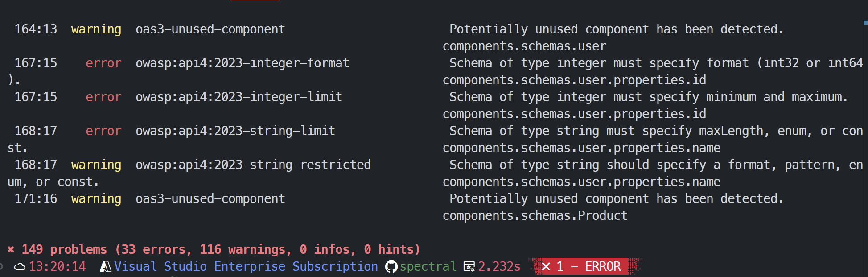Screen dimensions: 868x277
Task: Select error label on string-limit row
Action: 103,131
